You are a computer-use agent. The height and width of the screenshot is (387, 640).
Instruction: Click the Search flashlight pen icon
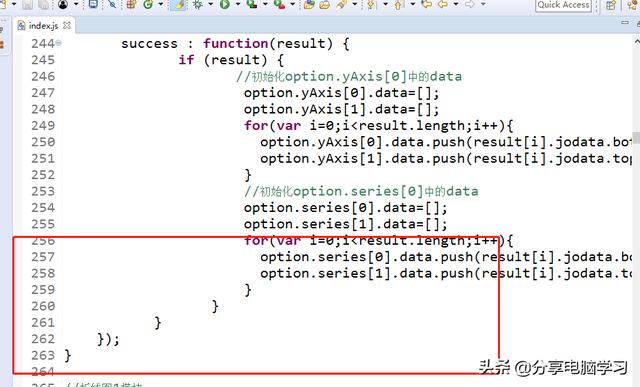coord(341,4)
